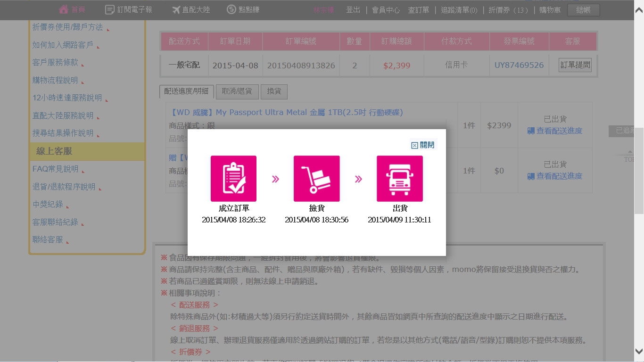Open 搜尋結果操作說明 sidebar link
The image size is (644, 362).
63,133
